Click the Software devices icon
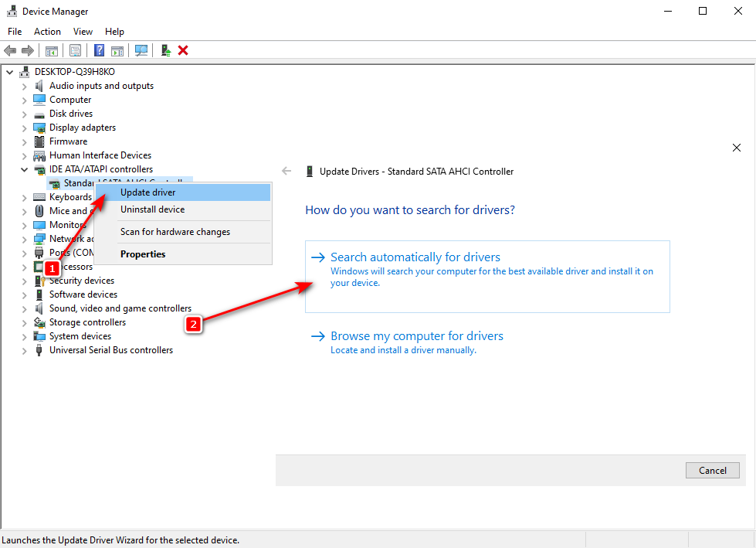 point(39,294)
